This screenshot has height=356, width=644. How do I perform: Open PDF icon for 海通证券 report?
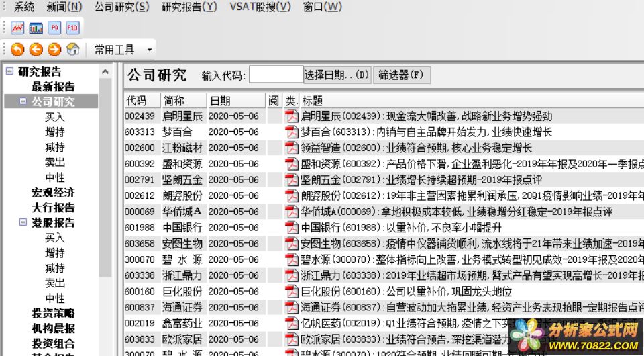pos(292,308)
